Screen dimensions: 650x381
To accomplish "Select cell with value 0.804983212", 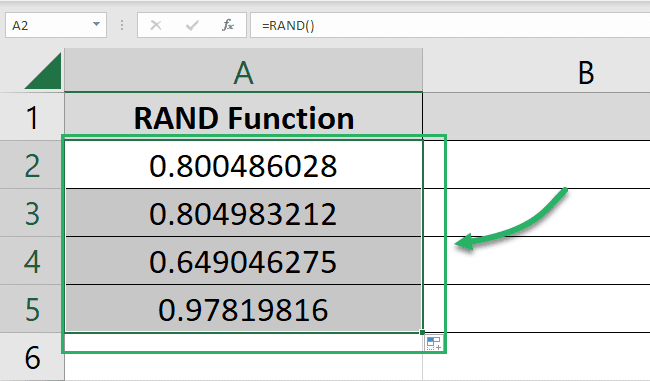I will (x=244, y=213).
